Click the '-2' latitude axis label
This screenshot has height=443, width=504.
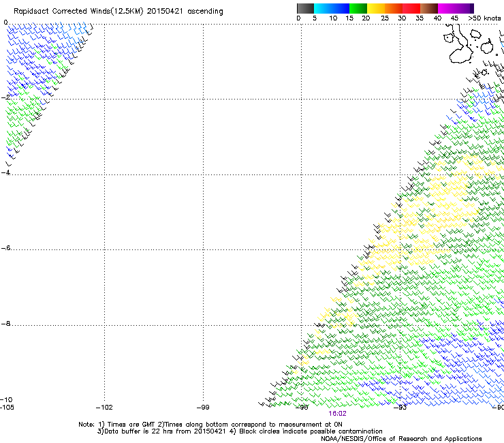pos(5,97)
